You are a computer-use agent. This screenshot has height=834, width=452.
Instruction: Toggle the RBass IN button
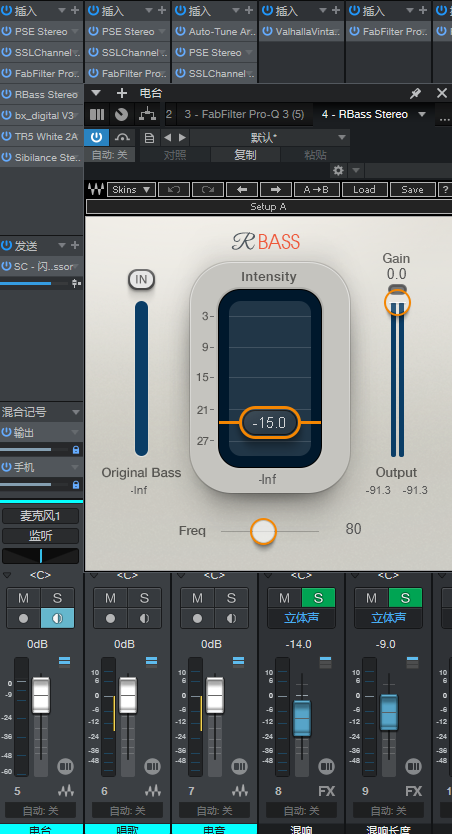point(141,279)
